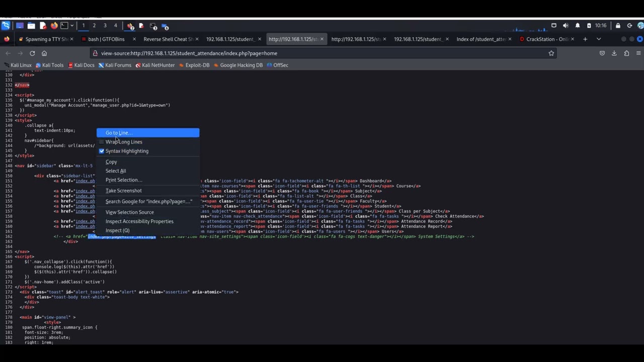This screenshot has height=362, width=644.
Task: Open the Firefox hamburger menu
Action: [638, 53]
